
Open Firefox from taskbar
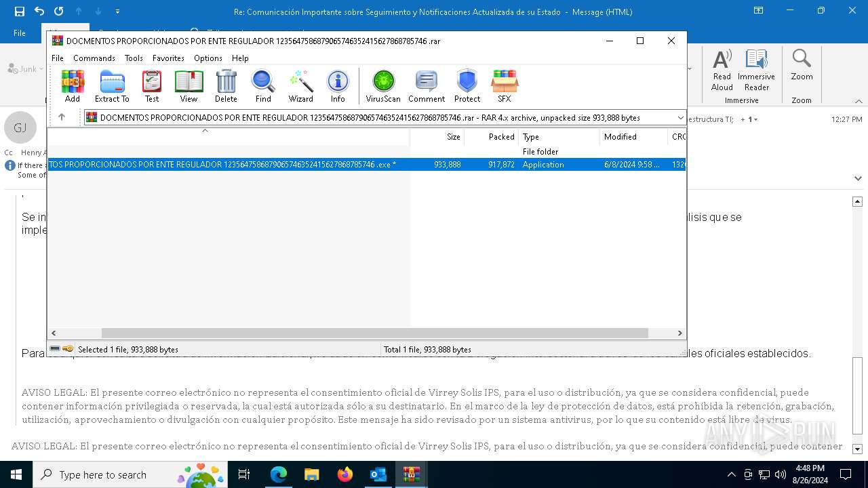pyautogui.click(x=345, y=474)
